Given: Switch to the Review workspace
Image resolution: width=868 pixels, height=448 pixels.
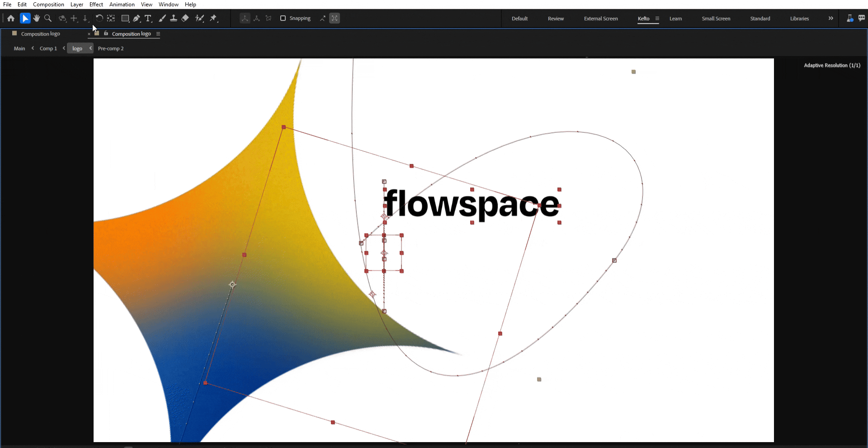Looking at the screenshot, I should pyautogui.click(x=556, y=19).
